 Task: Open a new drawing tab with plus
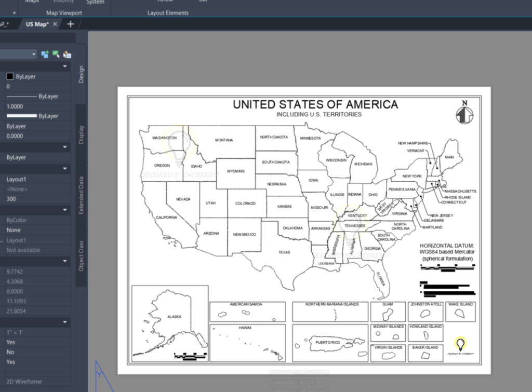71,24
